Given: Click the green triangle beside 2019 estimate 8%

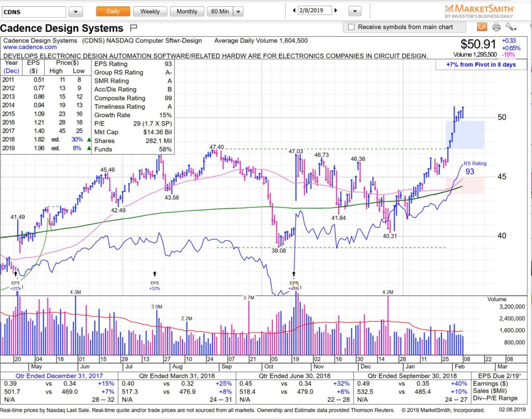Looking at the screenshot, I should point(89,148).
